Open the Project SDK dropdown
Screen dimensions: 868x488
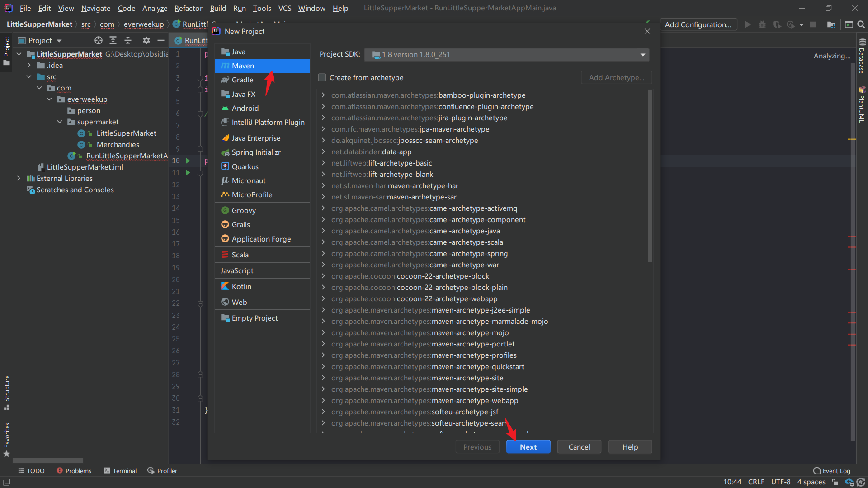click(507, 55)
